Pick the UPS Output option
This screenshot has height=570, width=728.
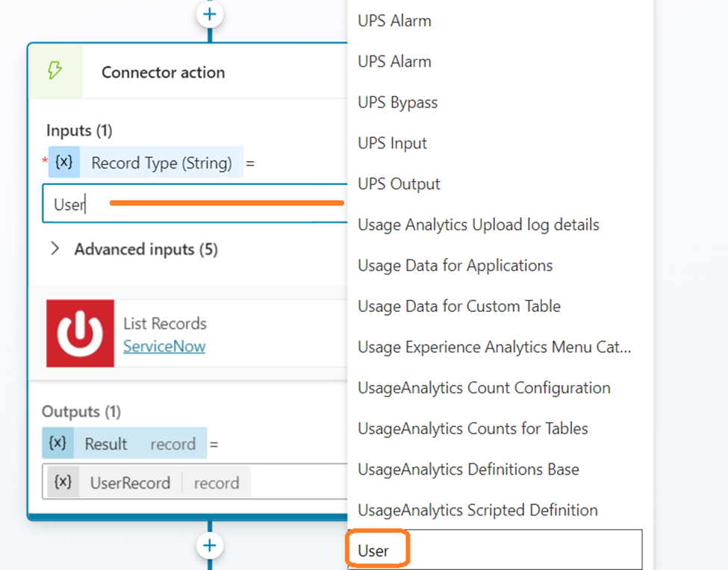click(399, 184)
